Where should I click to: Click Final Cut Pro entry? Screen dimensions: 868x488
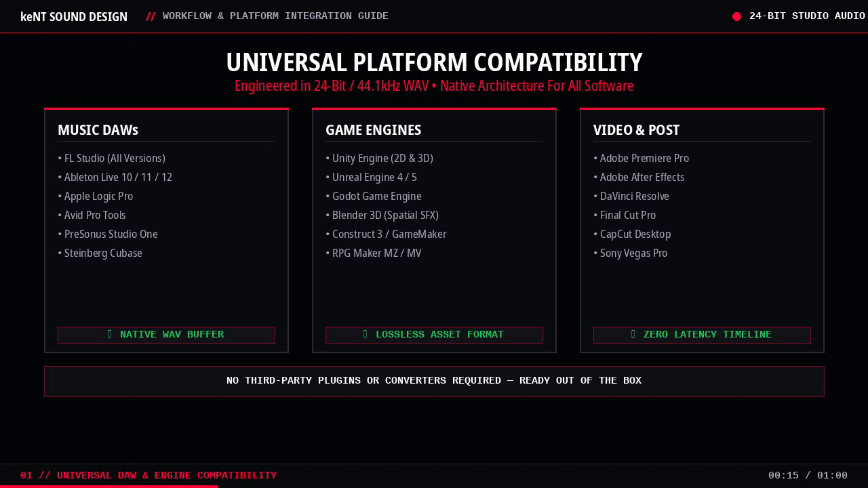[x=625, y=216]
